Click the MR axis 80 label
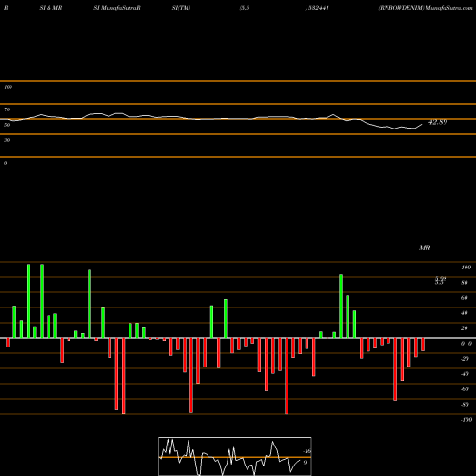Viewport: 476px width, 476px height. (x=464, y=283)
